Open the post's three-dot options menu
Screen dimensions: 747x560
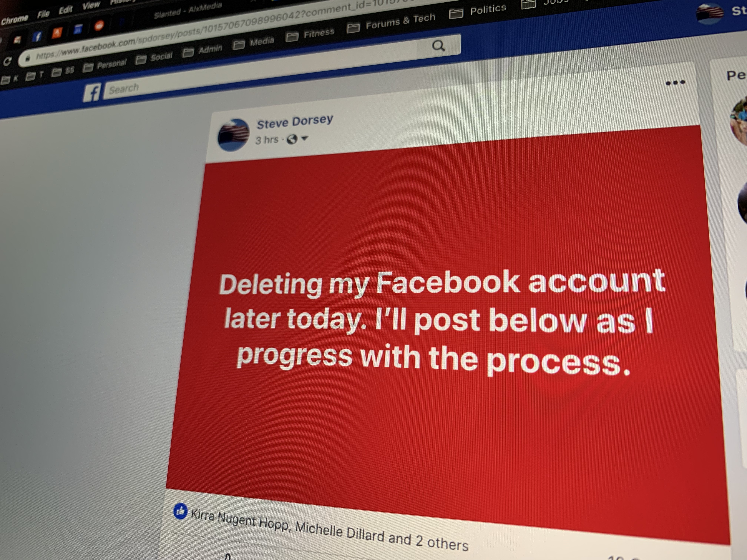point(675,82)
